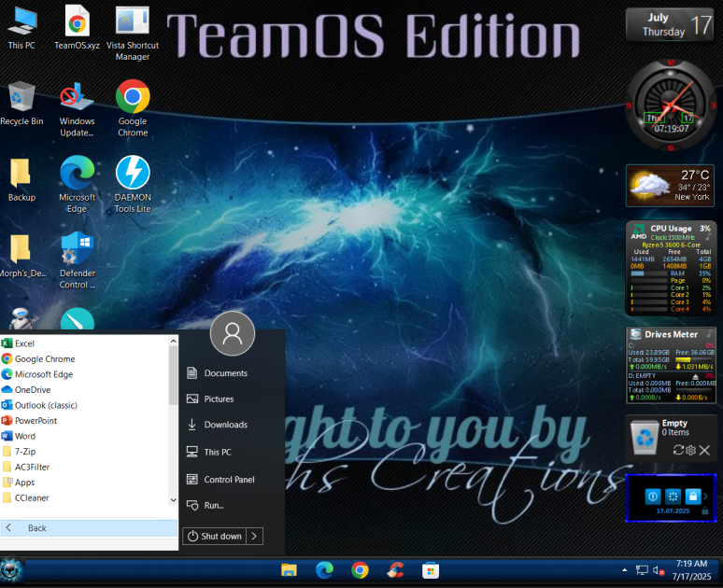Click the muted volume tray icon
723x588 pixels.
click(x=658, y=570)
